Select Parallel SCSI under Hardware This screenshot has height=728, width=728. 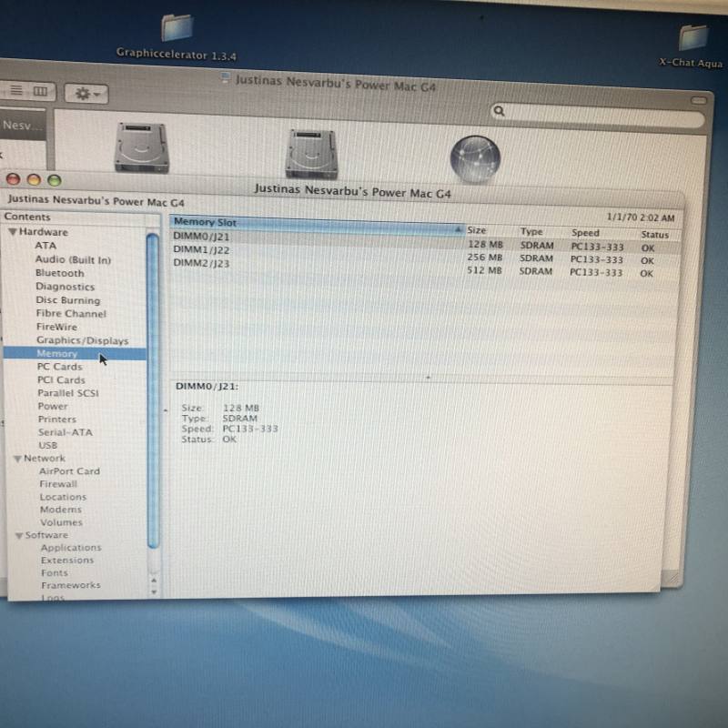click(x=67, y=393)
